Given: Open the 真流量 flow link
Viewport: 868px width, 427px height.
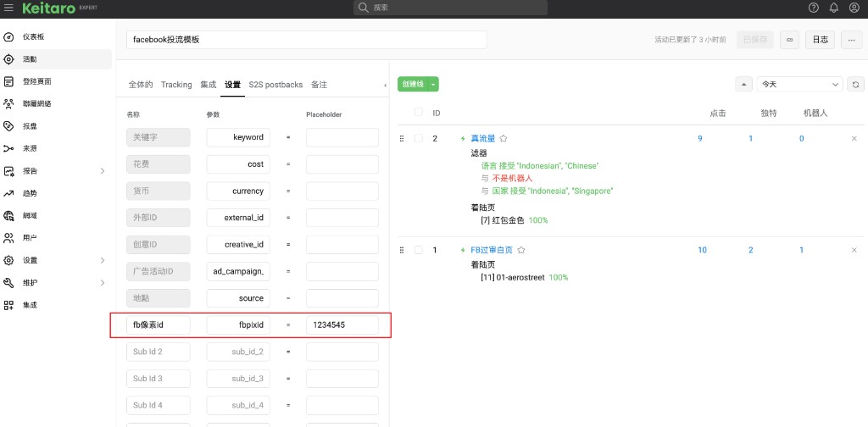Looking at the screenshot, I should click(482, 139).
